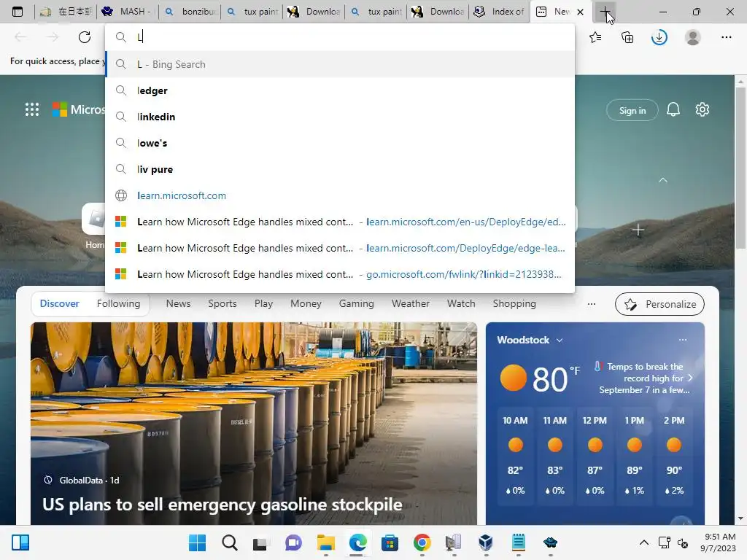Switch to the Index of tab
747x560 pixels.
(499, 12)
